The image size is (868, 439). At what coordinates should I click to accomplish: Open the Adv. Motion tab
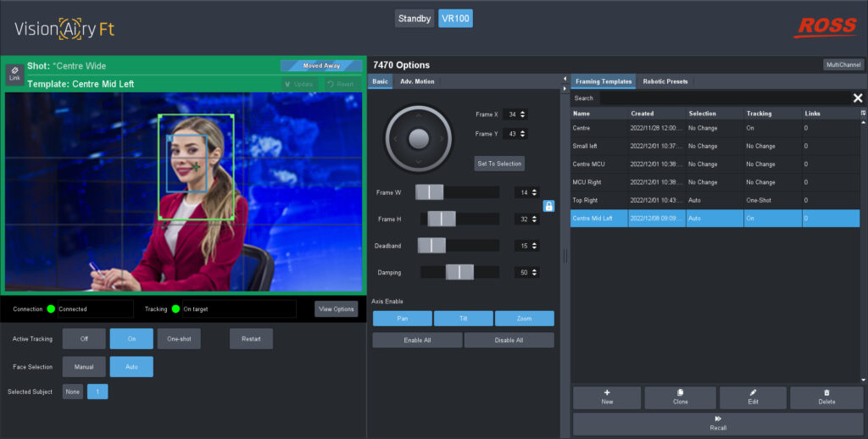tap(417, 81)
